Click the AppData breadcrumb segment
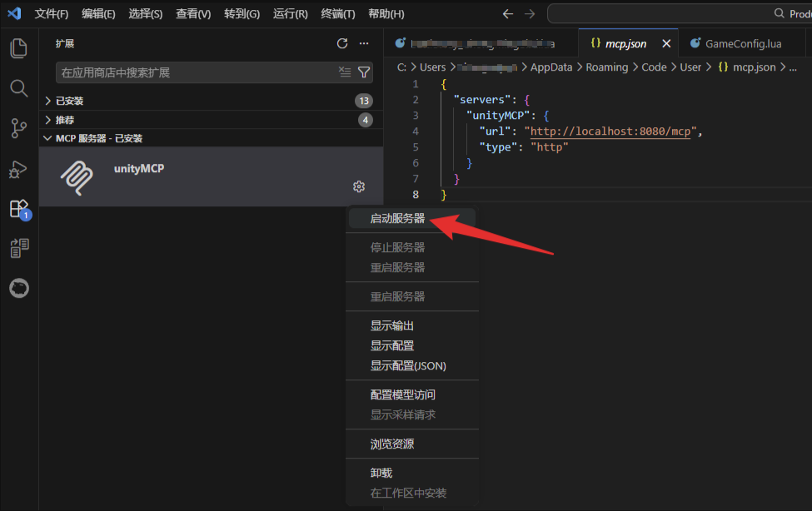This screenshot has height=511, width=812. point(551,67)
